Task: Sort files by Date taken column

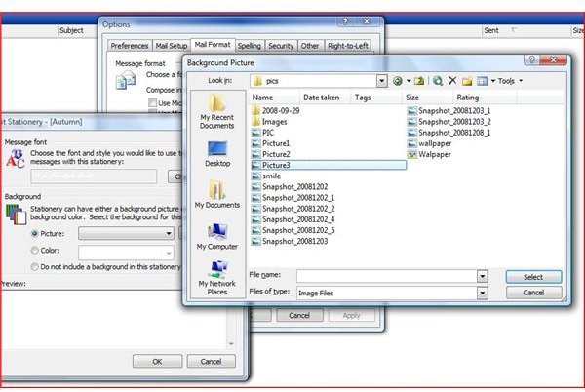Action: point(326,98)
